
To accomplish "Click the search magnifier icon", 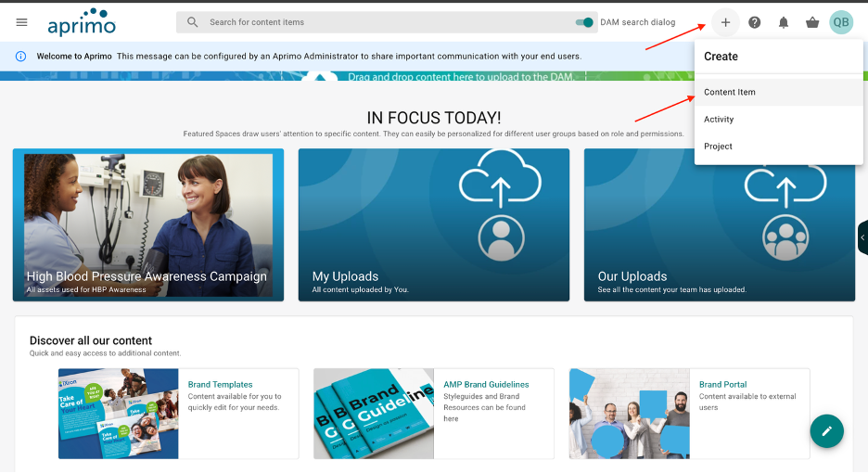I will (192, 22).
